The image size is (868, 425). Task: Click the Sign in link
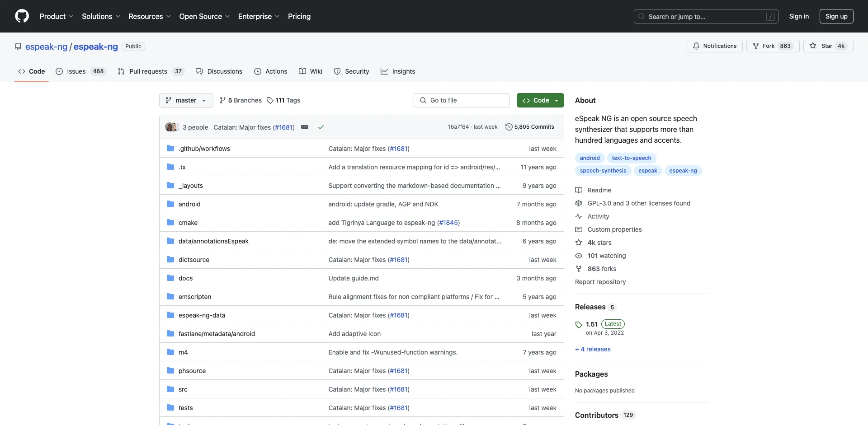[799, 16]
